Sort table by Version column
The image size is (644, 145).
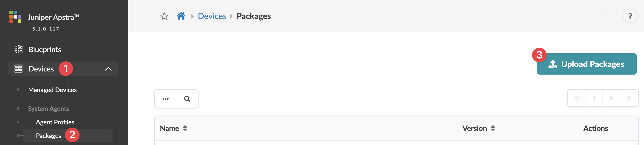coord(493,128)
